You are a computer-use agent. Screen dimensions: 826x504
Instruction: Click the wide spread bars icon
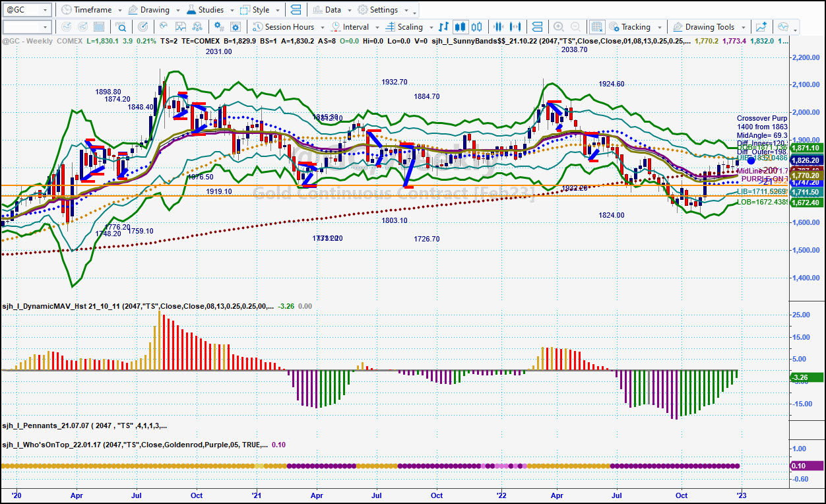pos(515,27)
